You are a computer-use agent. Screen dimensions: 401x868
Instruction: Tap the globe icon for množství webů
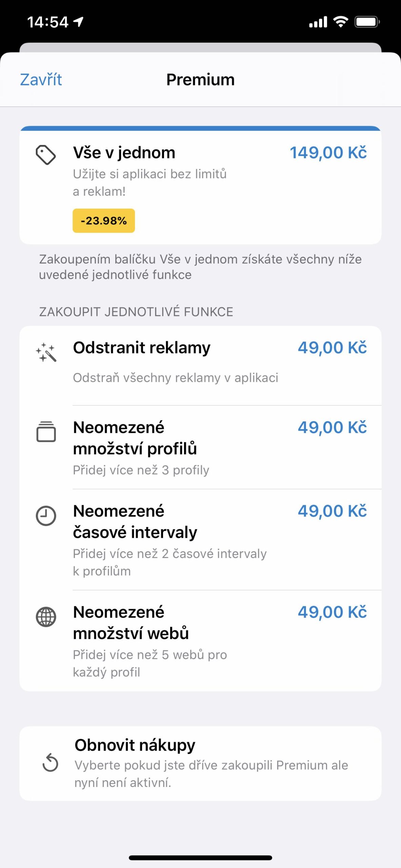click(46, 617)
